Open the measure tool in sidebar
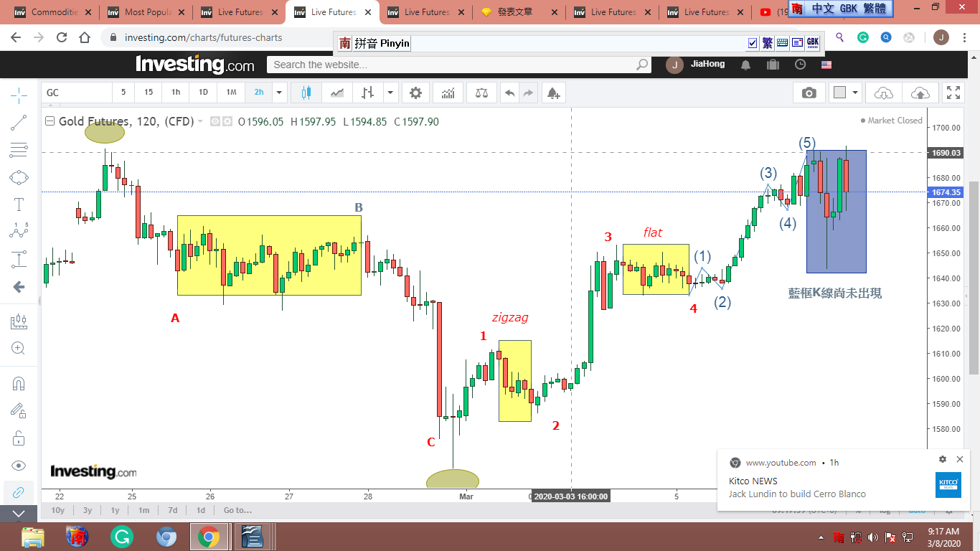 click(19, 322)
